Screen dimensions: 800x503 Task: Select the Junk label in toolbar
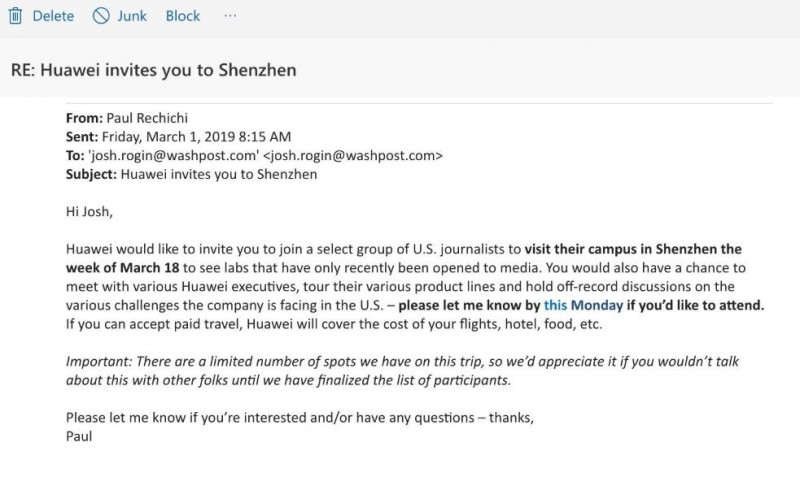132,16
